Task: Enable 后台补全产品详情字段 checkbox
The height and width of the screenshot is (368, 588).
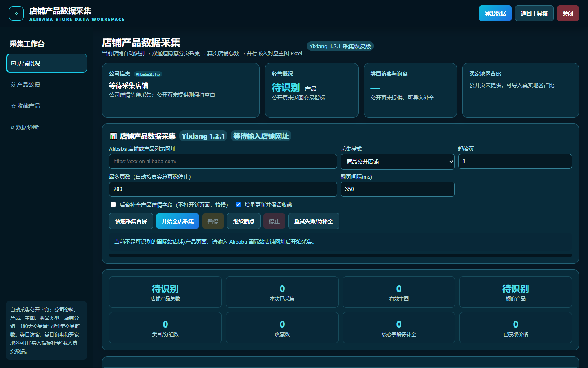Action: pos(113,205)
